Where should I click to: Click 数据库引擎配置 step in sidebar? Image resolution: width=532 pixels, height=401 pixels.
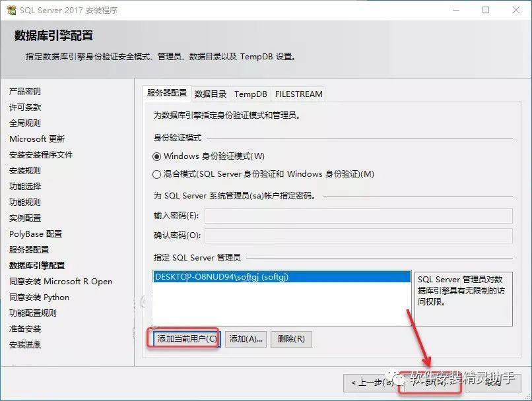[37, 265]
